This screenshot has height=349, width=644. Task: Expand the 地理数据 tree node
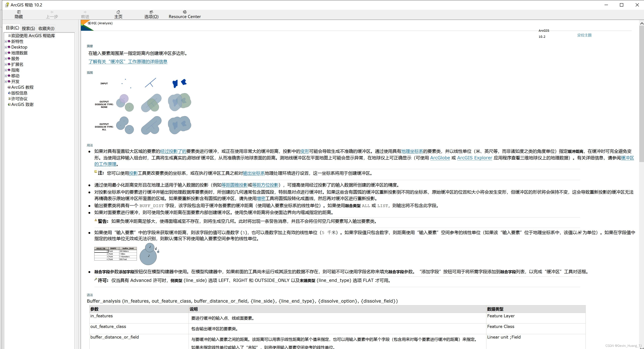6,53
